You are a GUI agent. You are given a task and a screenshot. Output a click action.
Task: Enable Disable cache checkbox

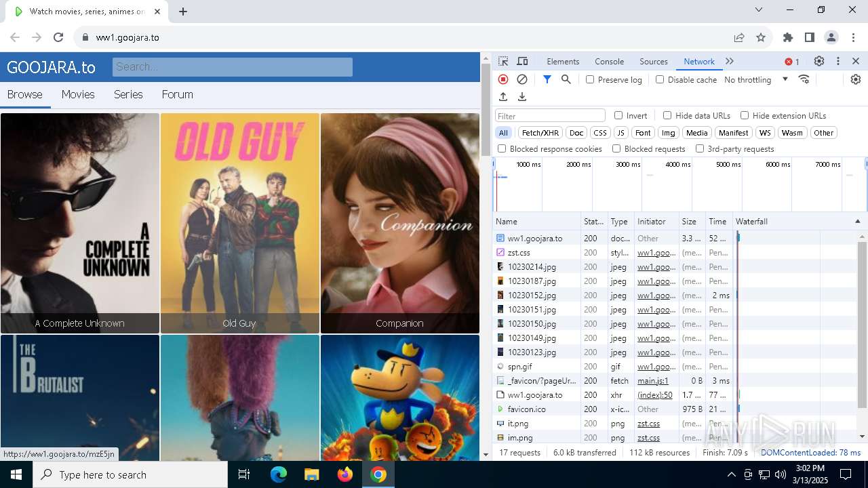pyautogui.click(x=660, y=79)
